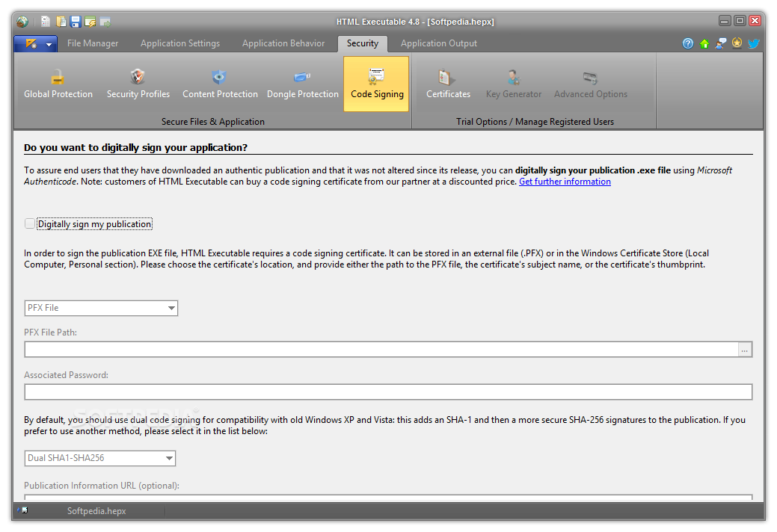Select the Security ribbon tab

(x=362, y=43)
